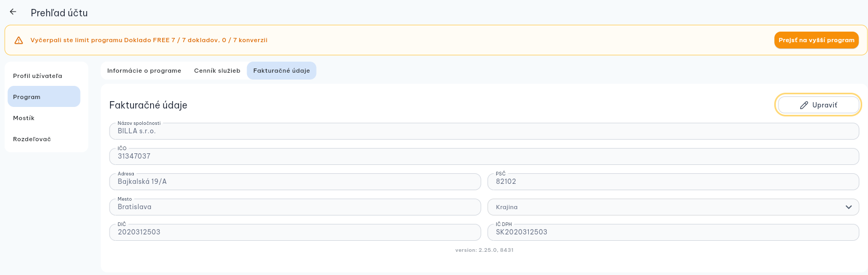Select Program in the sidebar
868x275 pixels.
point(44,97)
